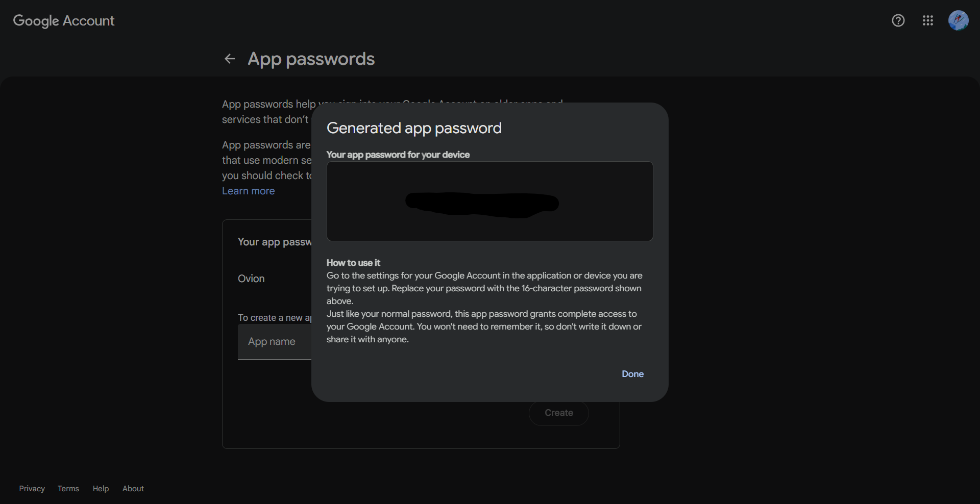The height and width of the screenshot is (504, 980).
Task: Click Done to close the dialog
Action: 632,374
